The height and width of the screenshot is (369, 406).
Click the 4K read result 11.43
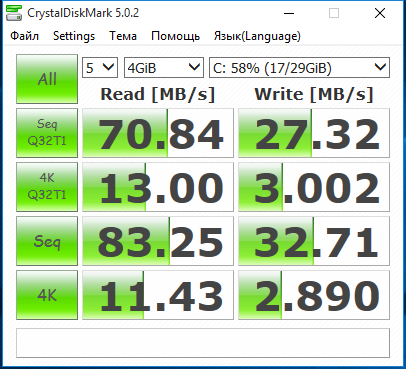158,295
